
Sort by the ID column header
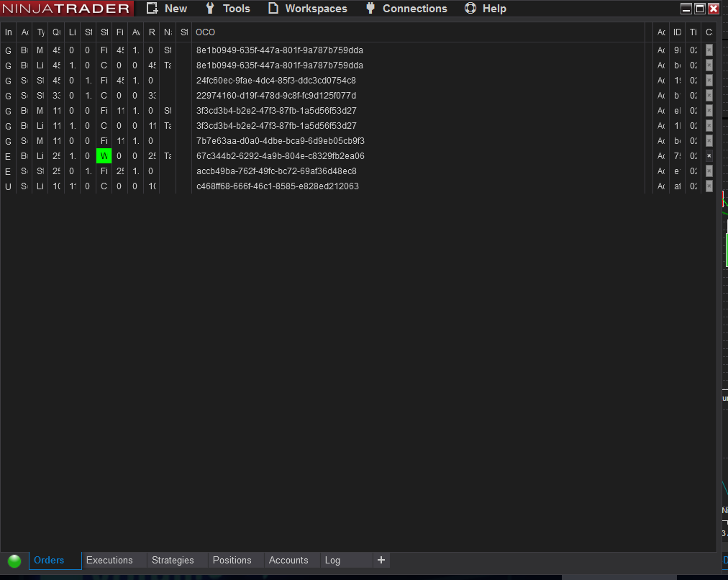(x=678, y=32)
